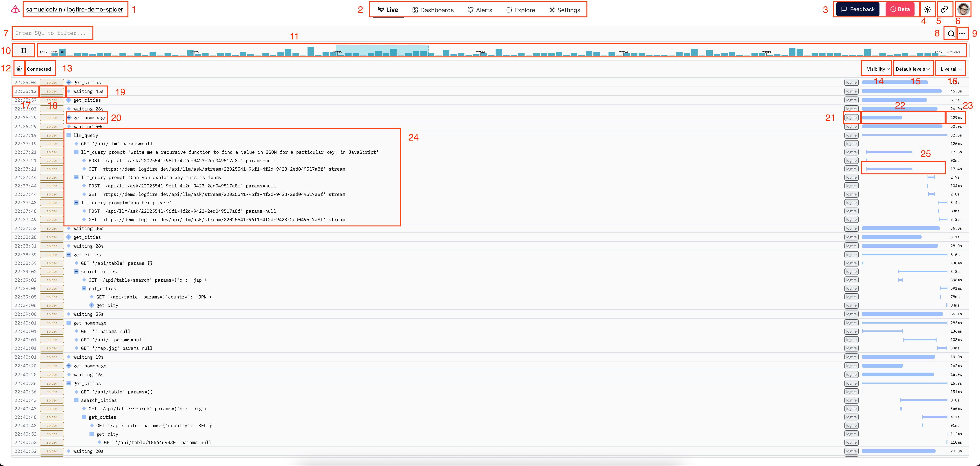980x466 pixels.
Task: Toggle light/dark theme with the sun icon
Action: tap(928, 9)
